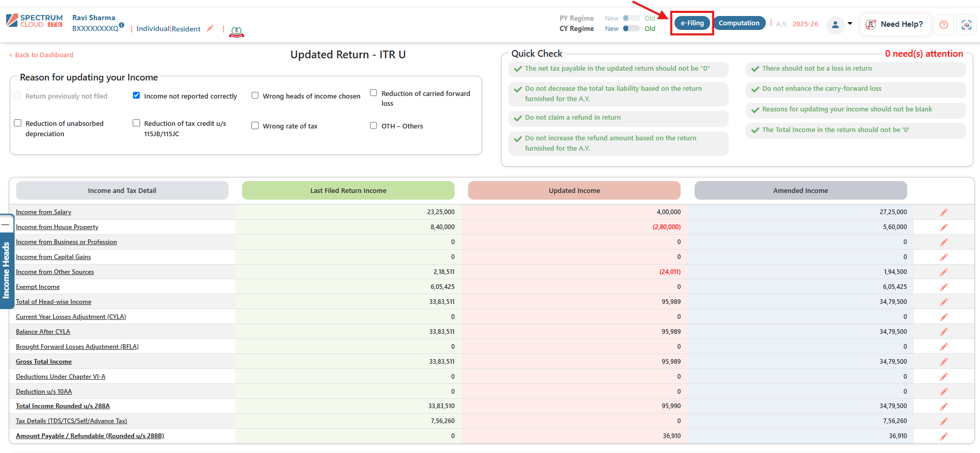The width and height of the screenshot is (980, 453).
Task: Click Amended Income salary value 27,25,000
Action: (x=893, y=212)
